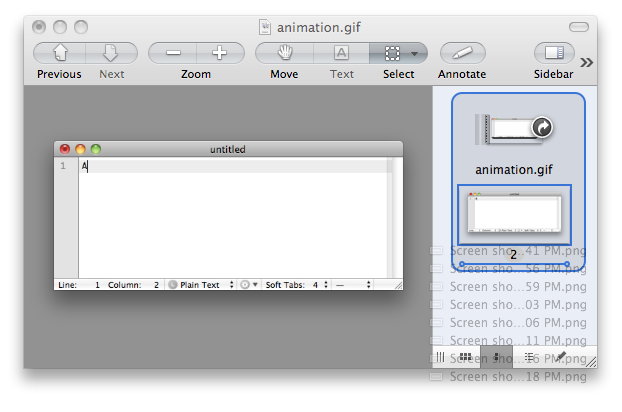Click the untitled title in the displayed image

(x=228, y=149)
